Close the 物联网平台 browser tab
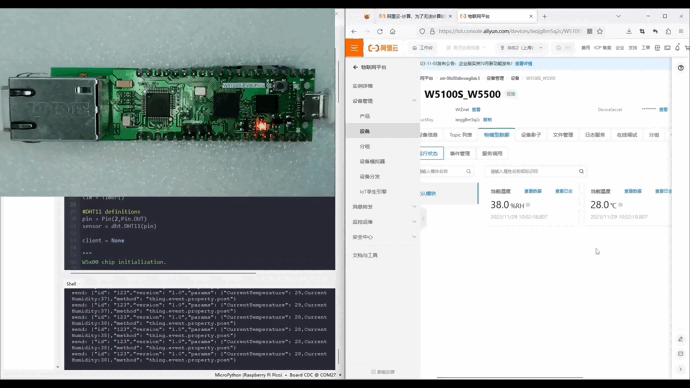 531,16
